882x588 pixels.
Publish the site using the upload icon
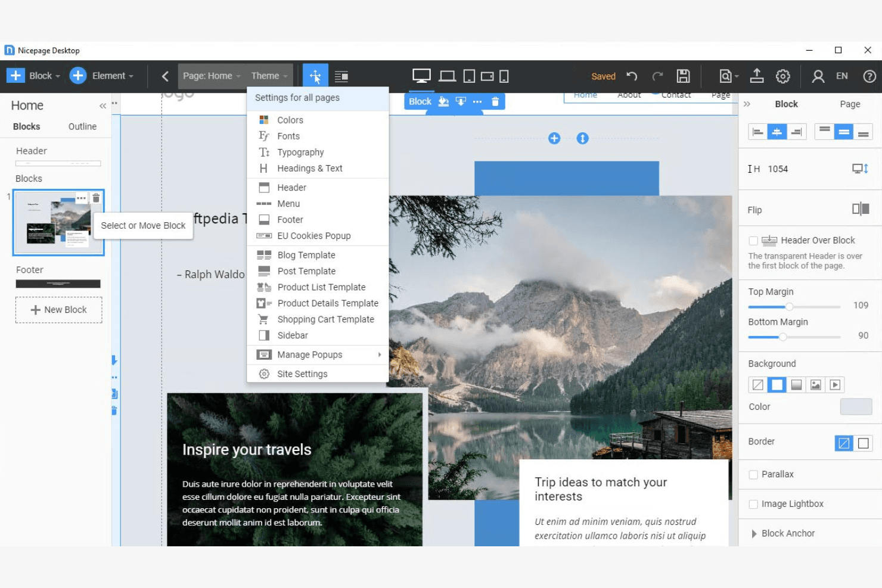[x=757, y=76]
